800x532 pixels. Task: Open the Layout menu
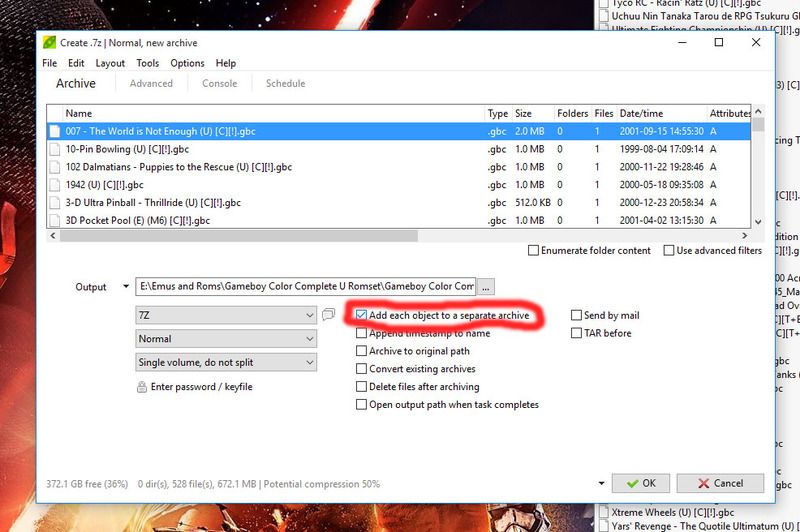pos(110,63)
